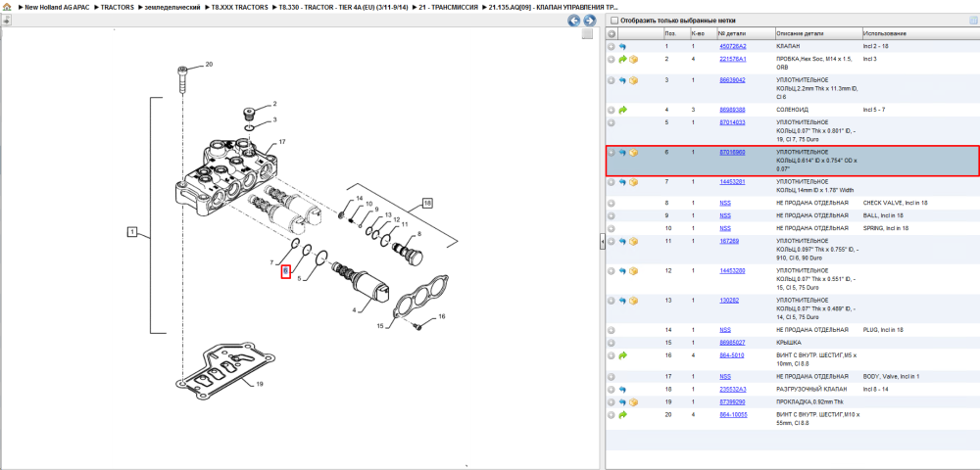
Task: Open part number link 86985027
Action: pyautogui.click(x=732, y=342)
